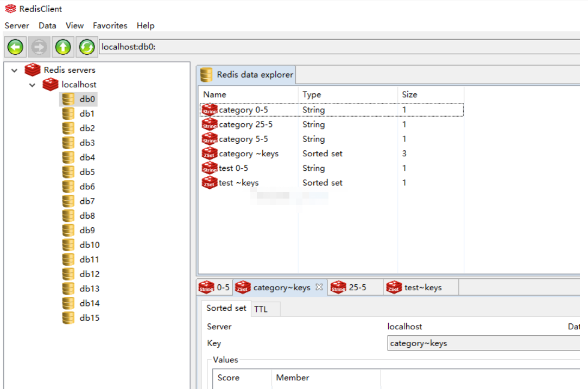
Task: Switch to the Redis data explorer tab
Action: [x=246, y=74]
